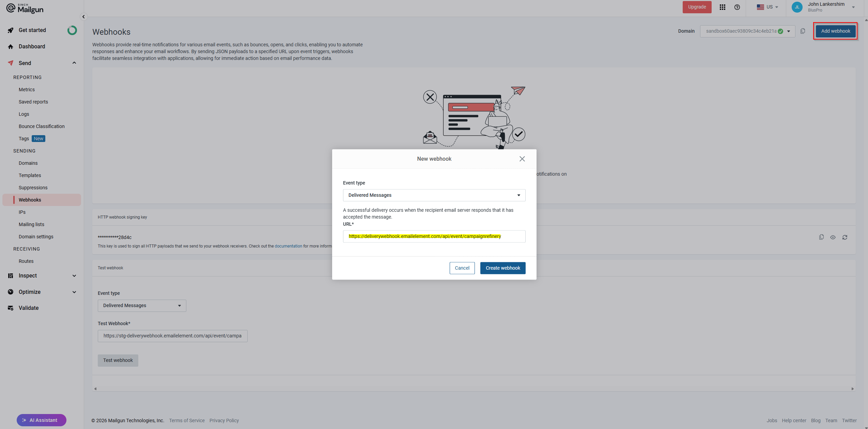The image size is (868, 429).
Task: Click the Get started progress ring
Action: (72, 30)
